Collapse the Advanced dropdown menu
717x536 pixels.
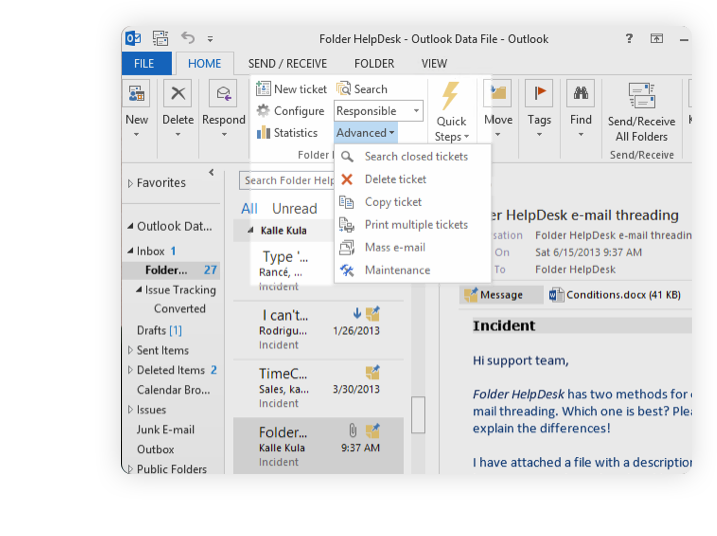pos(365,133)
